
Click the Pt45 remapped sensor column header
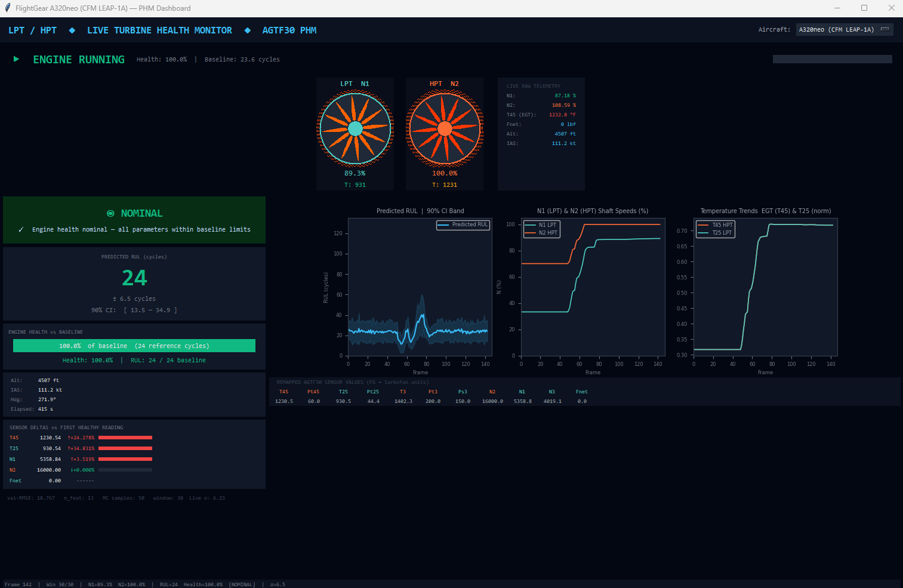pos(313,392)
